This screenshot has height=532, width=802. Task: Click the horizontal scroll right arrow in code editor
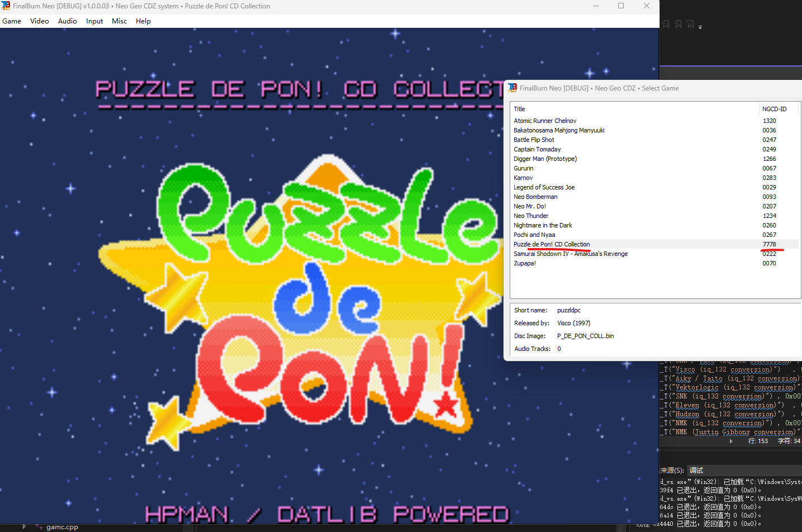click(731, 441)
